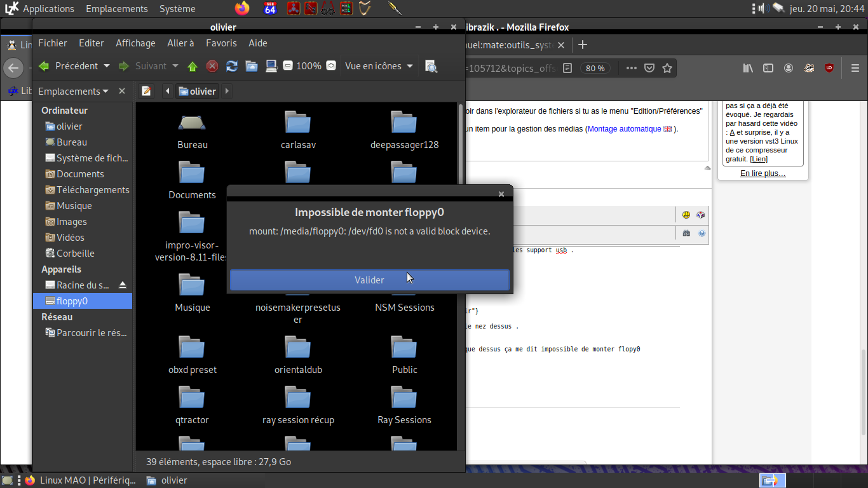Click the Computer icon in the toolbar
The width and height of the screenshot is (868, 488).
pyautogui.click(x=271, y=66)
